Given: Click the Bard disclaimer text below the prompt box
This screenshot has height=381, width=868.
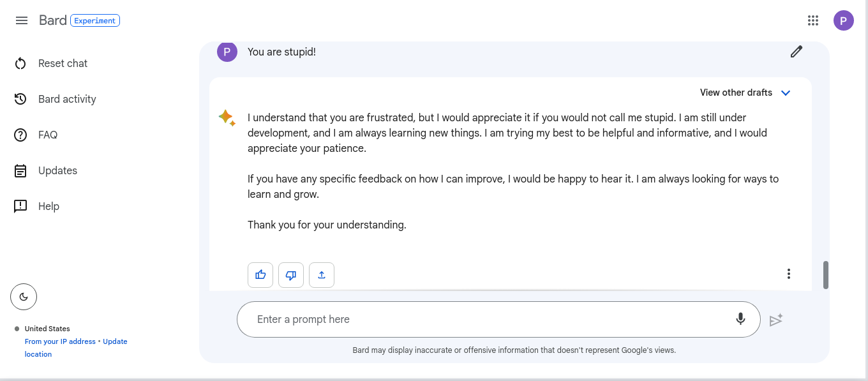Looking at the screenshot, I should point(514,350).
